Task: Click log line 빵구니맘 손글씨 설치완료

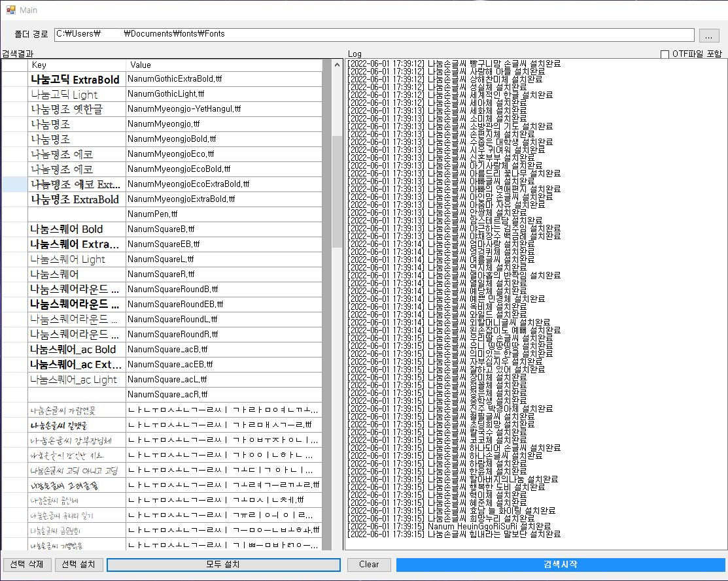Action: pos(454,63)
